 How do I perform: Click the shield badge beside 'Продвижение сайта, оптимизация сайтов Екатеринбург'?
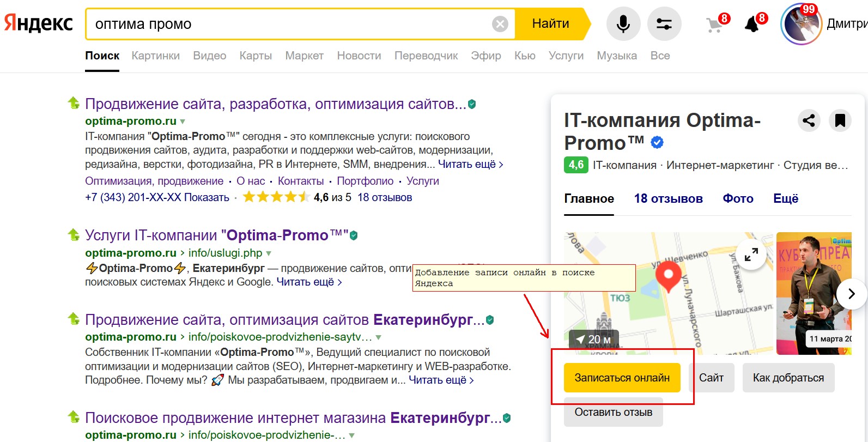click(x=490, y=320)
